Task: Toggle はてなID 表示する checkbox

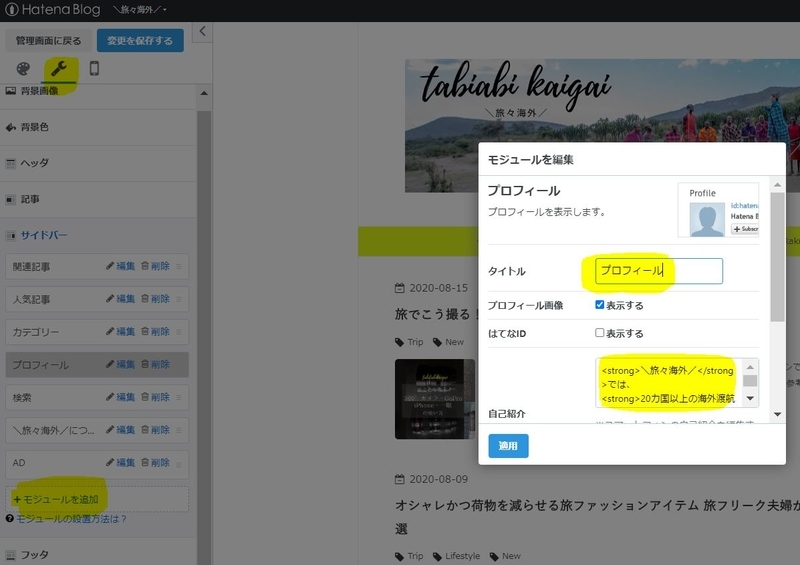Action: 599,333
